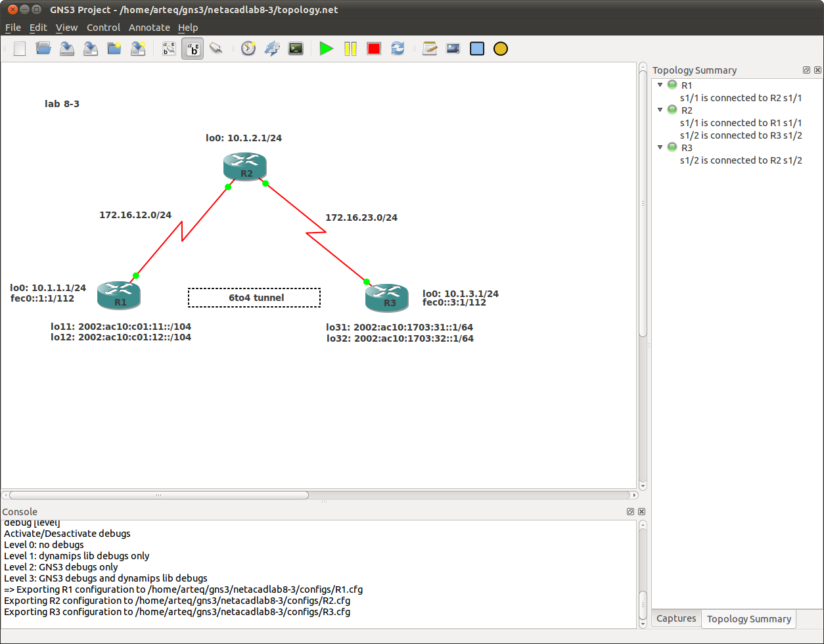Toggle show interface labels button
This screenshot has height=644, width=824.
pos(193,49)
